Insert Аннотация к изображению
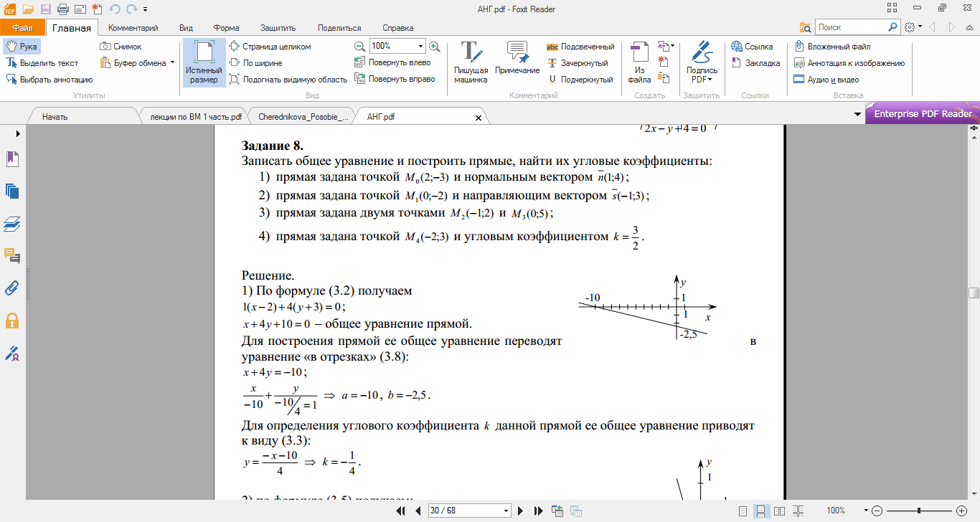 coord(850,63)
